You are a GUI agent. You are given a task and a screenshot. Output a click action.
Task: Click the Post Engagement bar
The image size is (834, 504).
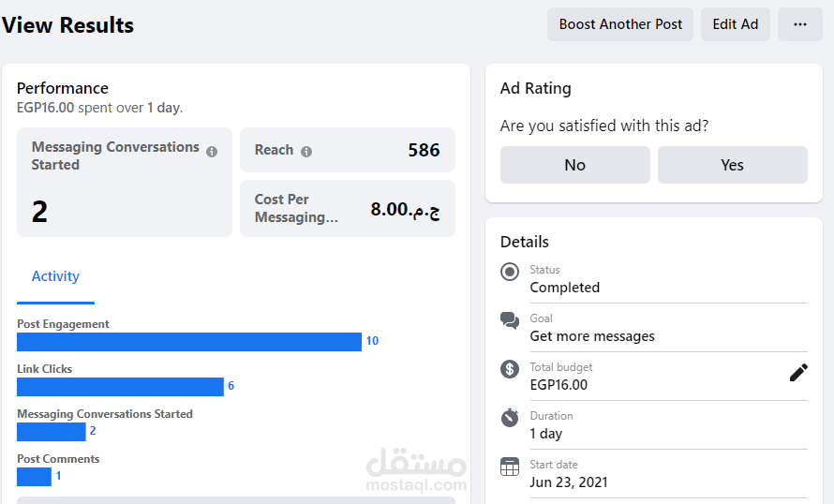pyautogui.click(x=189, y=342)
